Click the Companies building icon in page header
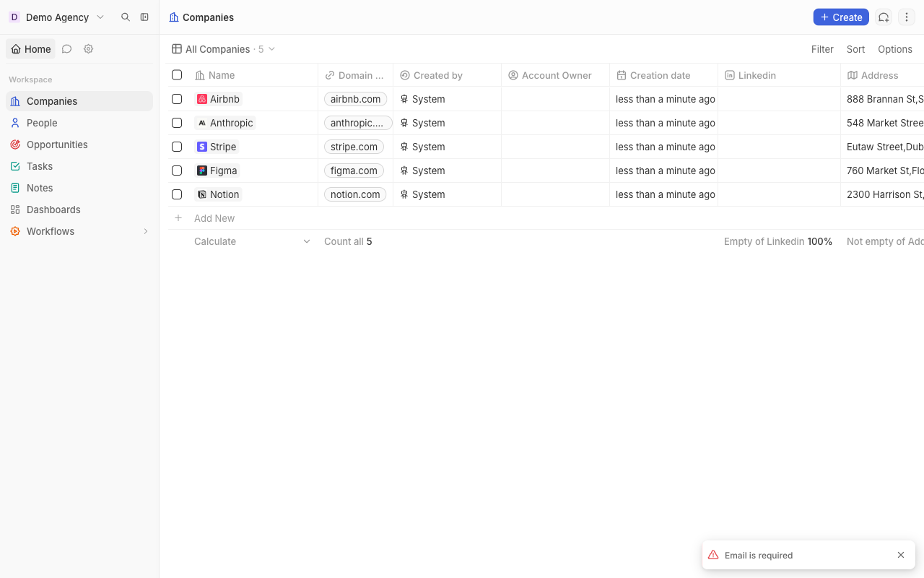Screen dimensions: 924x578 pos(174,17)
